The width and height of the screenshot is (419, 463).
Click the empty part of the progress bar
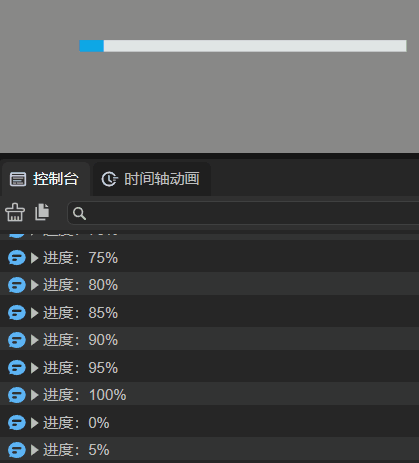point(255,46)
